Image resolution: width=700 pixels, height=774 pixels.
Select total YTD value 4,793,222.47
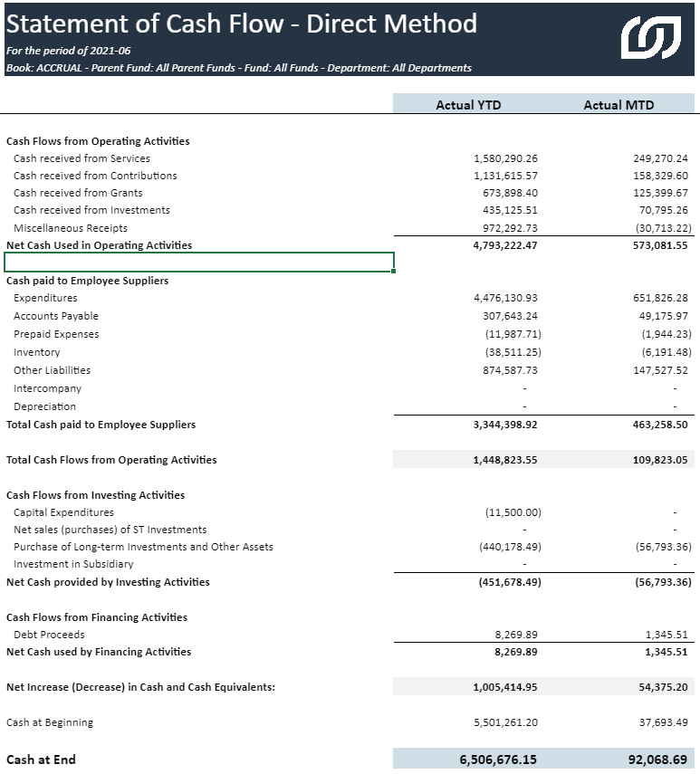pos(505,245)
